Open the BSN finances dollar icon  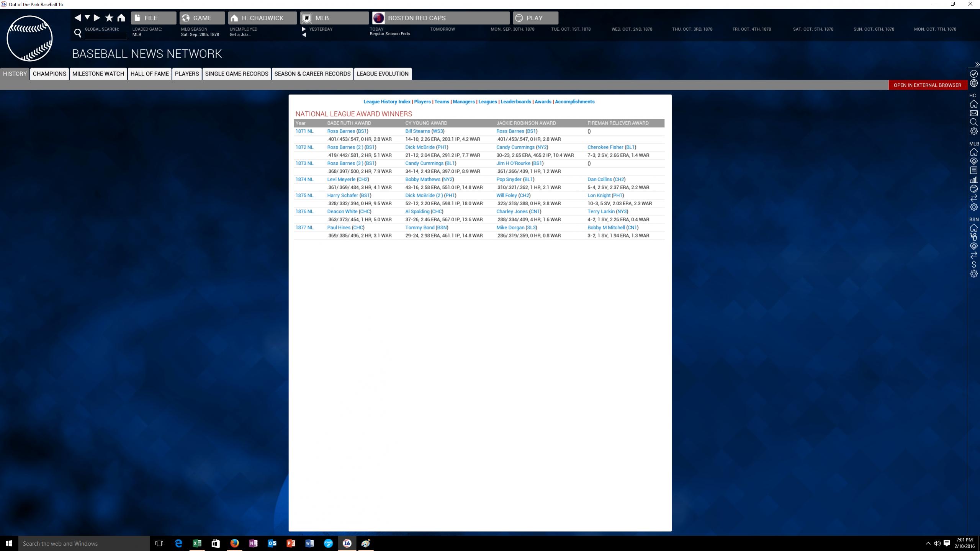[973, 265]
